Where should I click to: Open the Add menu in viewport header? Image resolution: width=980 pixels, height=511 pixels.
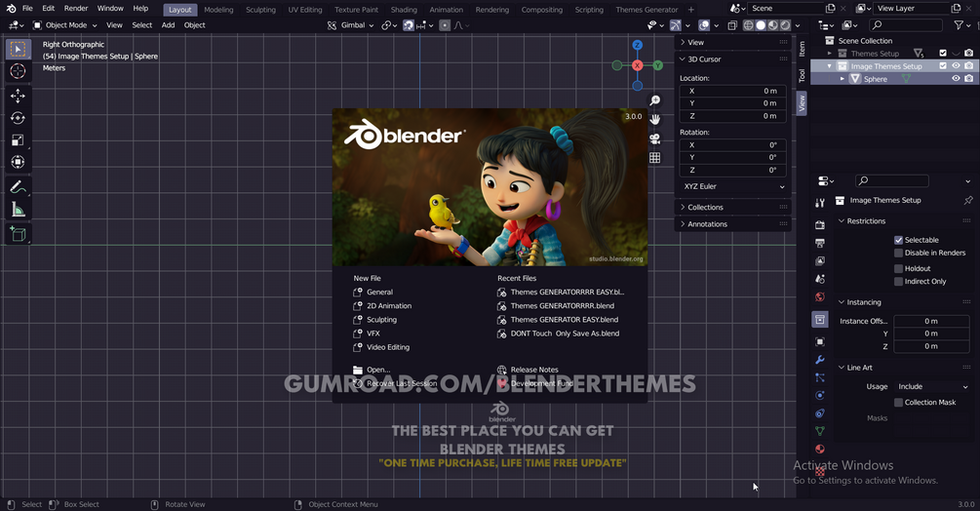point(168,25)
